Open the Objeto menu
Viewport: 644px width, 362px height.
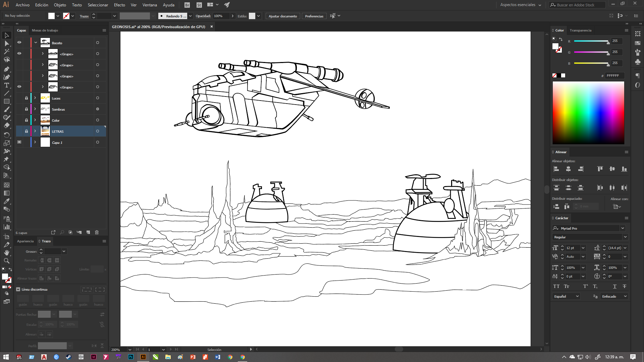click(60, 5)
